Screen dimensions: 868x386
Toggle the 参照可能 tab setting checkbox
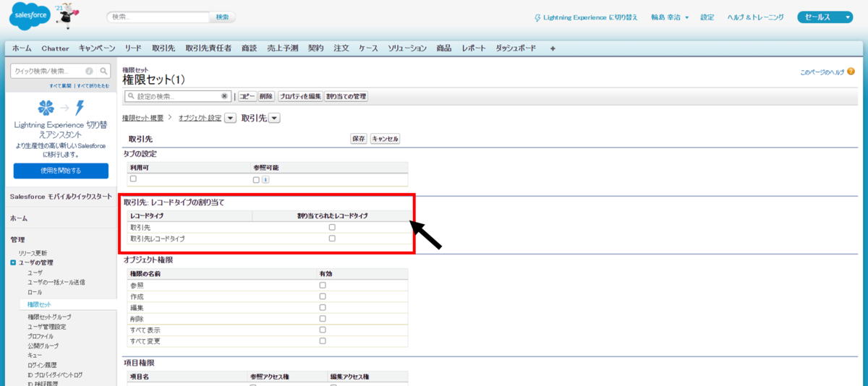[256, 179]
